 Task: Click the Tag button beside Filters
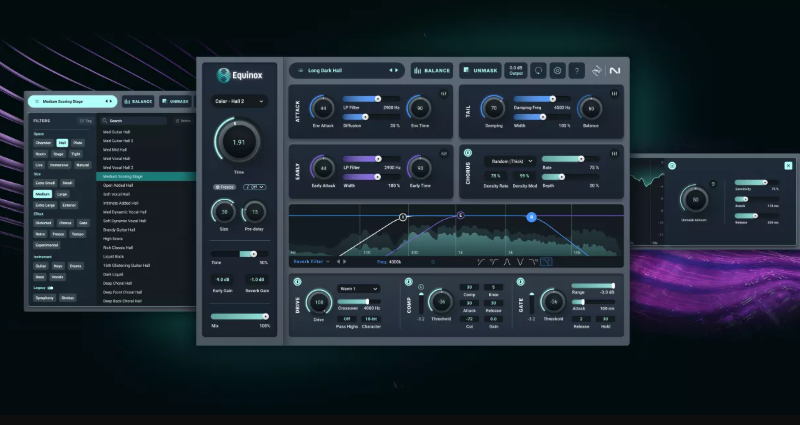pyautogui.click(x=86, y=121)
